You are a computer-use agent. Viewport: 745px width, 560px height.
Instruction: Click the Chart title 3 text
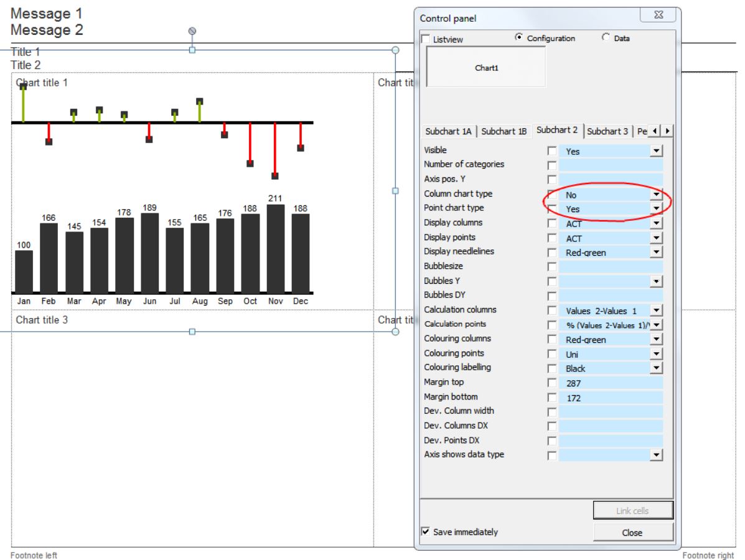[42, 320]
